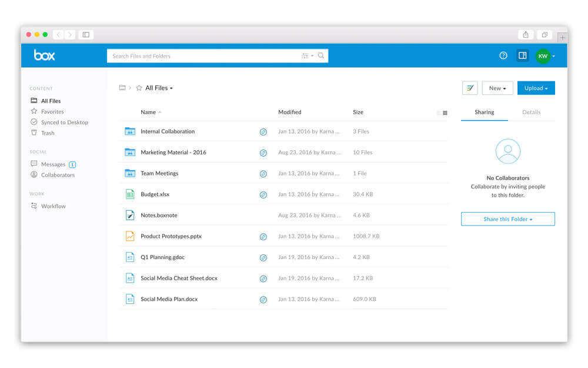Click Notes.boxnote file icon
The height and width of the screenshot is (368, 588).
click(130, 215)
